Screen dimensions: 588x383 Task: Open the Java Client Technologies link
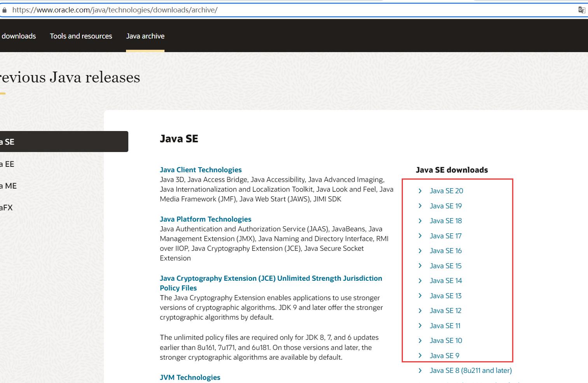[201, 170]
